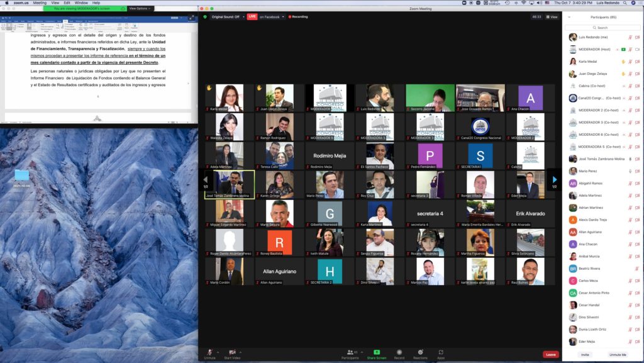Open the Help menu in menu bar
The width and height of the screenshot is (644, 363).
click(x=96, y=3)
